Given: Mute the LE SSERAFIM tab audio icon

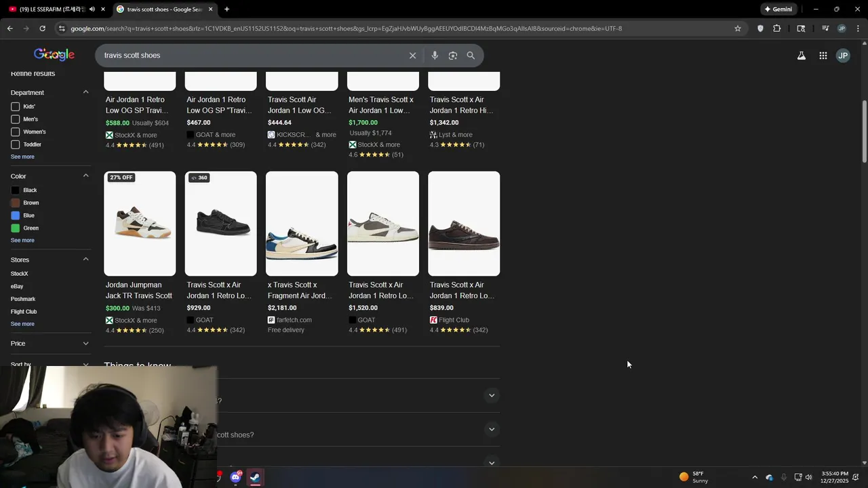Looking at the screenshot, I should pyautogui.click(x=92, y=9).
